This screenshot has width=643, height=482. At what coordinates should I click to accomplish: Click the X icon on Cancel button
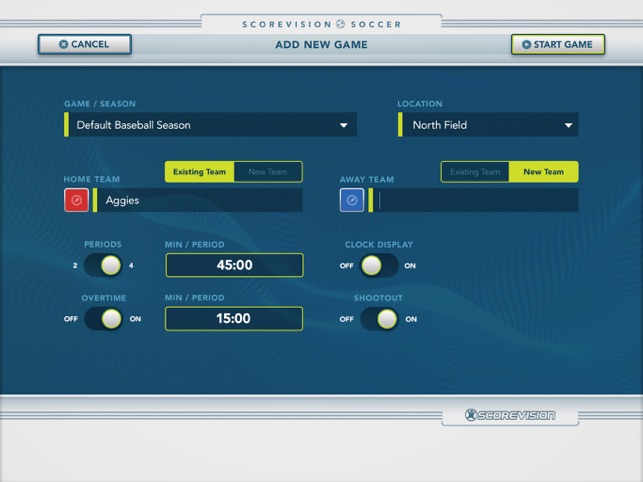click(x=64, y=44)
